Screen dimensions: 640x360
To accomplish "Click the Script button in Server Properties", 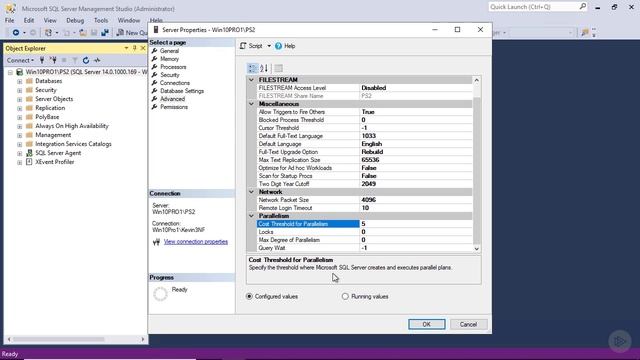I will coord(252,46).
